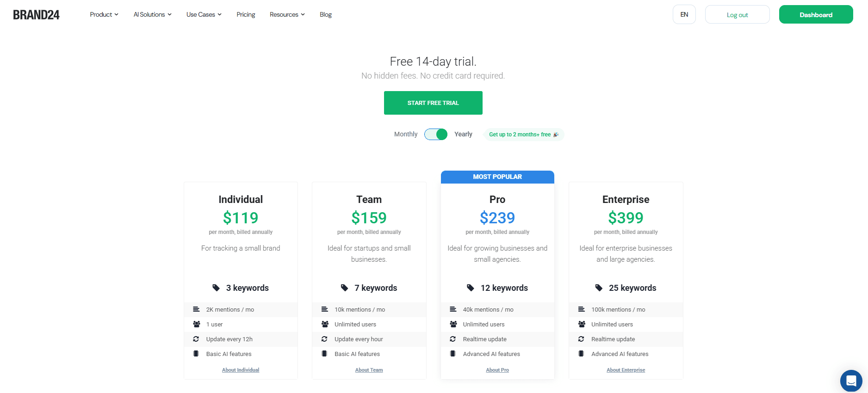Open the chat support bubble icon

coord(851,381)
